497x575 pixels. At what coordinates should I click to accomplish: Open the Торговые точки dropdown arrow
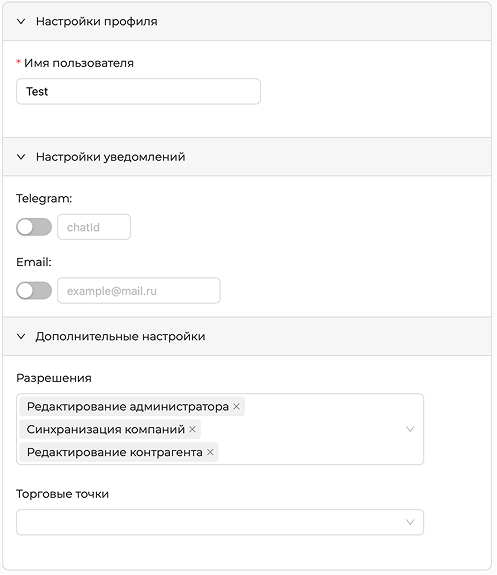click(x=410, y=522)
